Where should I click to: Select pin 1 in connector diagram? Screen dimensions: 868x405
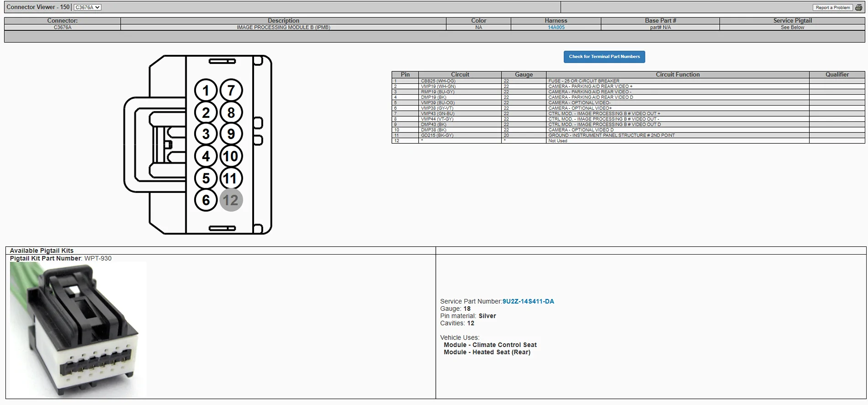coord(206,91)
